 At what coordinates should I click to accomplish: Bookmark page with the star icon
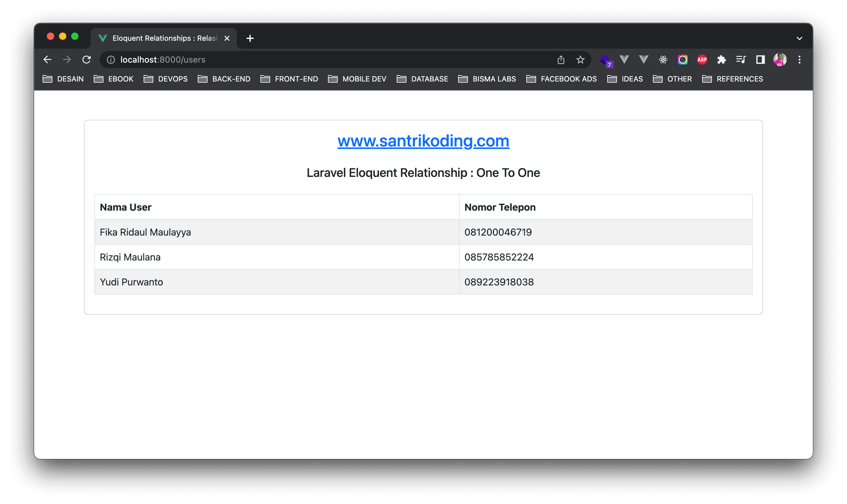click(580, 60)
